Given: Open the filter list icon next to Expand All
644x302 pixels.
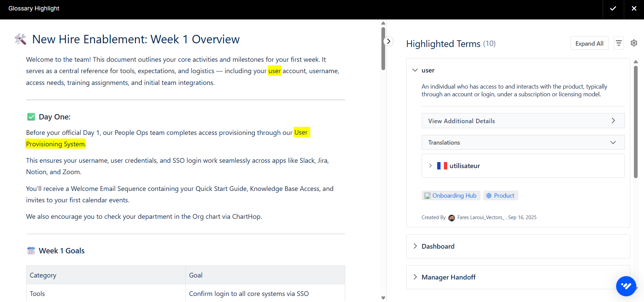Looking at the screenshot, I should tap(619, 43).
